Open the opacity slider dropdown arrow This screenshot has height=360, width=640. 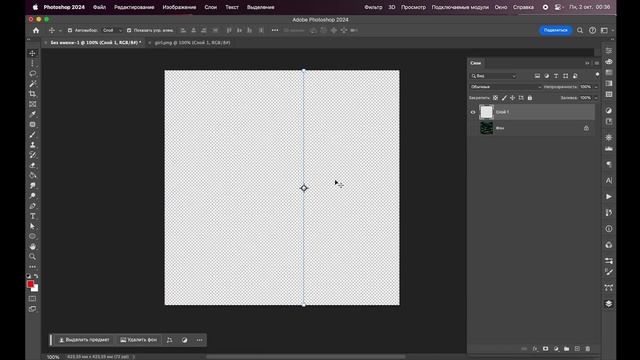point(596,87)
